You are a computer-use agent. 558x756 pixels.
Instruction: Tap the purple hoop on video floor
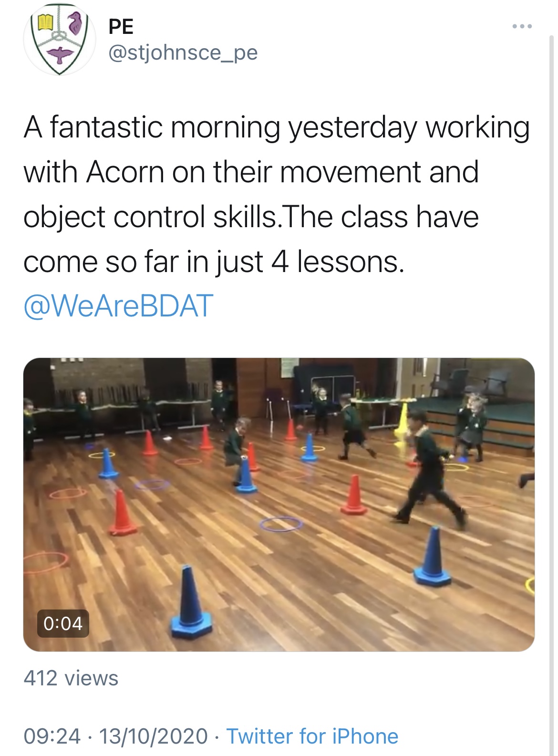click(x=281, y=524)
